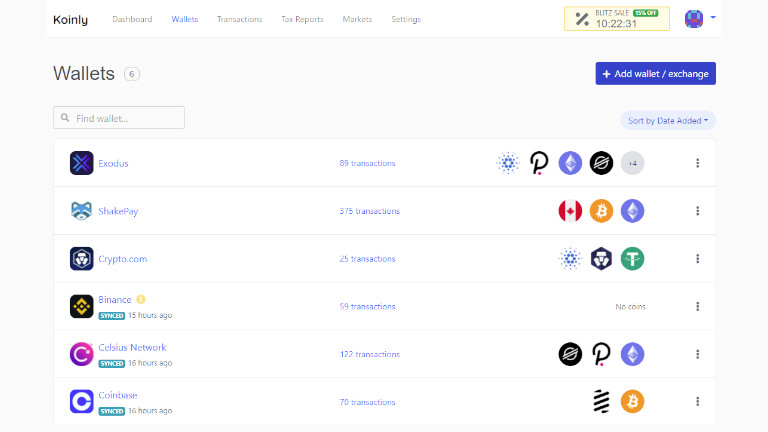This screenshot has height=432, width=768.
Task: Click the Koinly logo
Action: coord(71,20)
